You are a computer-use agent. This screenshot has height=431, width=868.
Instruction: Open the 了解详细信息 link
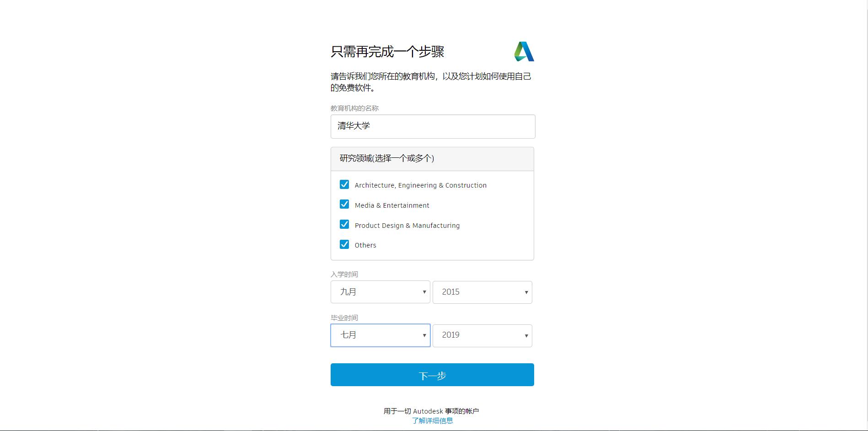pos(432,420)
